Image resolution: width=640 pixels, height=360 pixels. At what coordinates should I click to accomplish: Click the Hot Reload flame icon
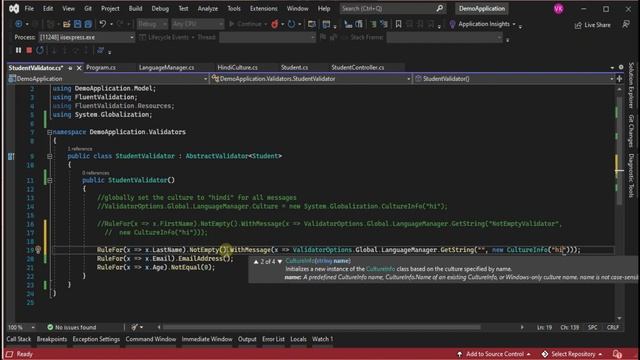point(275,24)
